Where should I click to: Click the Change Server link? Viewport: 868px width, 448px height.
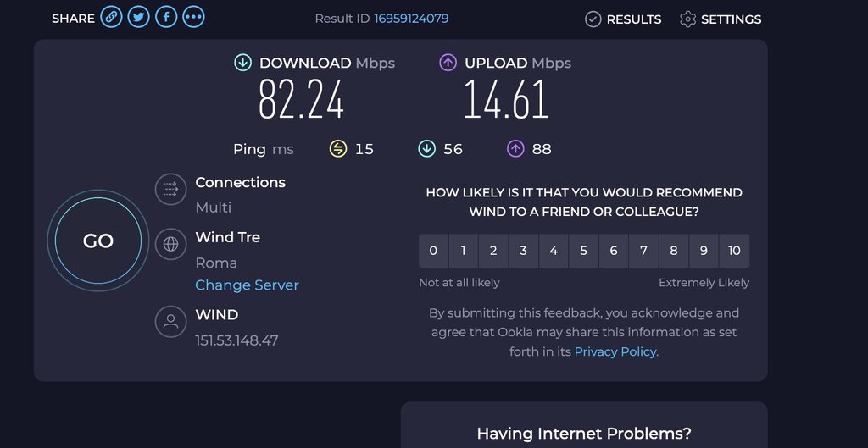pyautogui.click(x=247, y=285)
